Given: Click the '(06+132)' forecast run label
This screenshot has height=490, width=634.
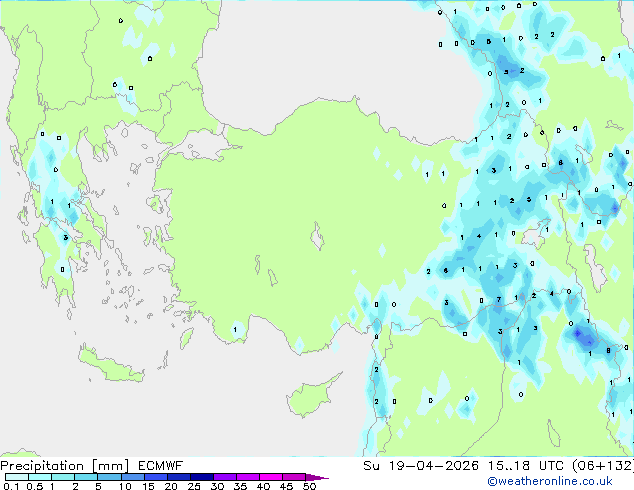Looking at the screenshot, I should tap(603, 466).
